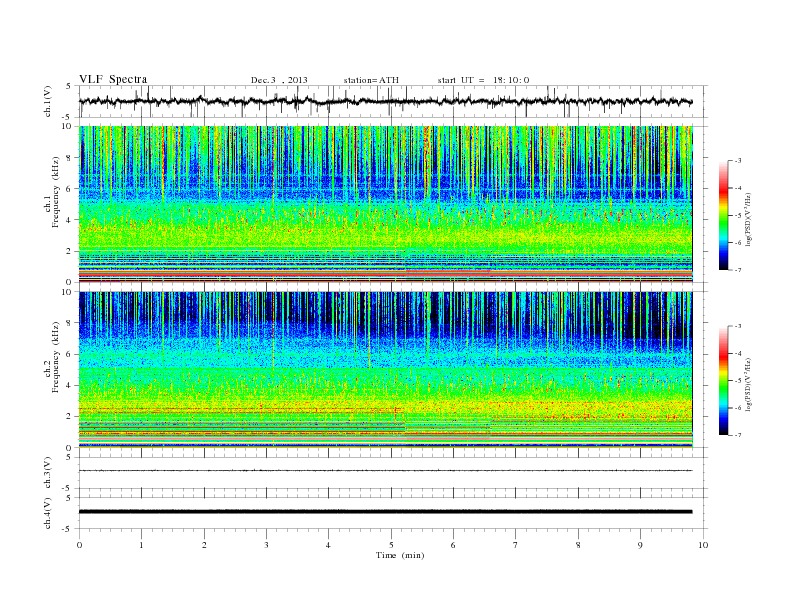Click the "Time (min)" x-axis label
Image resolution: width=792 pixels, height=612 pixels.
coord(400,555)
